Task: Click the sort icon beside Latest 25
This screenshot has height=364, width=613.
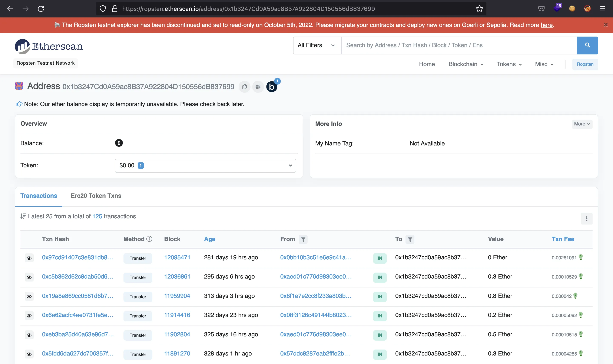Action: 23,216
